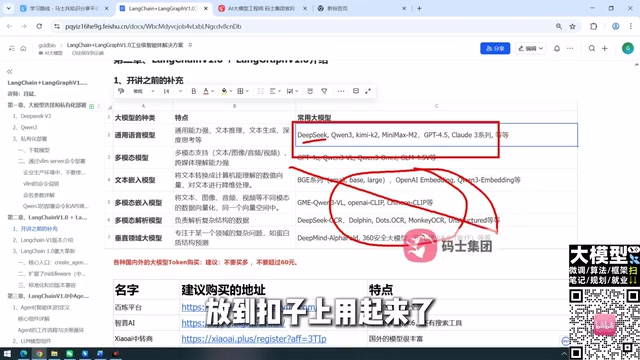Click the freeze rows icon in toolbar
Viewport: 640px width, 360px height.
310,91
